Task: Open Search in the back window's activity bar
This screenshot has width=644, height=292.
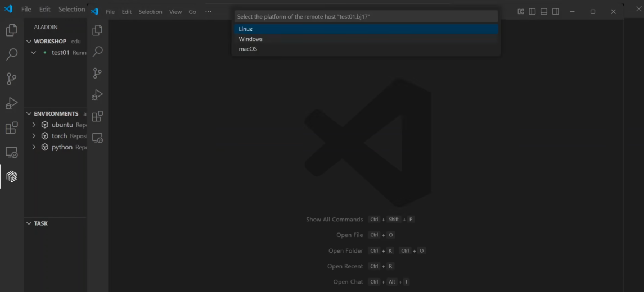Action: pos(11,54)
